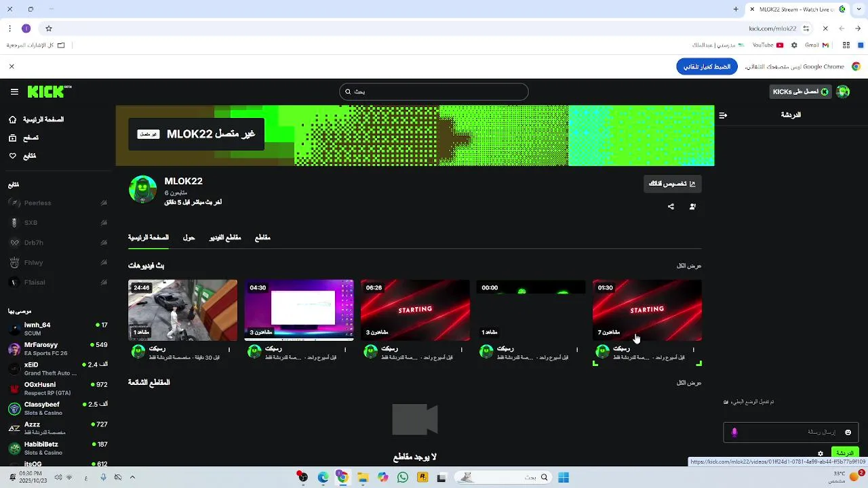Open the emoji picker in chat box
This screenshot has height=488, width=868.
coord(848,432)
